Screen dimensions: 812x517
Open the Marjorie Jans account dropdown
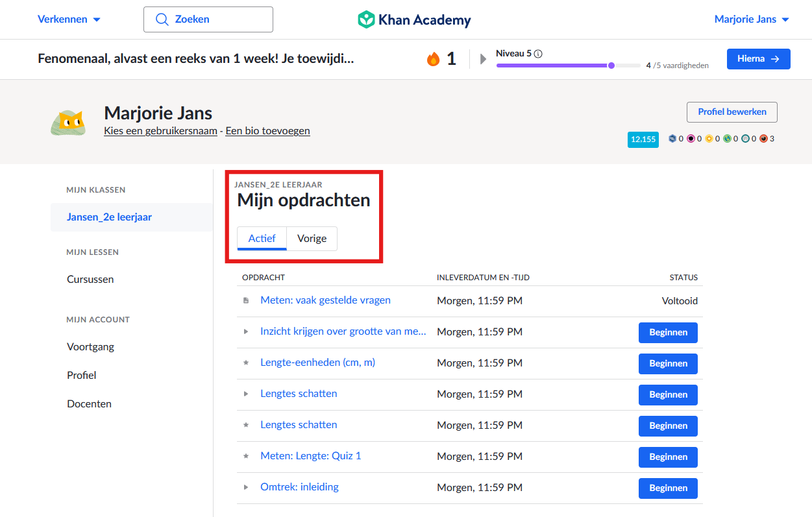click(752, 19)
